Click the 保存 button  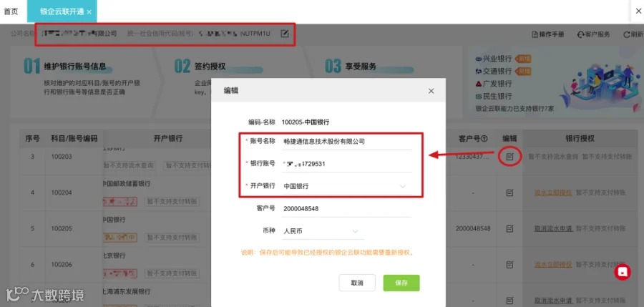tap(401, 283)
